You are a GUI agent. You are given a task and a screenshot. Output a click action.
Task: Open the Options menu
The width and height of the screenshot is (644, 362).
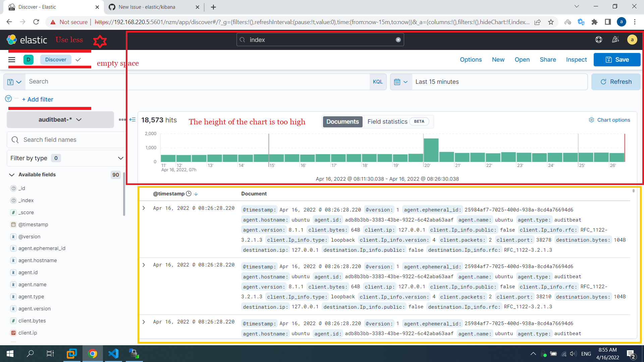471,59
